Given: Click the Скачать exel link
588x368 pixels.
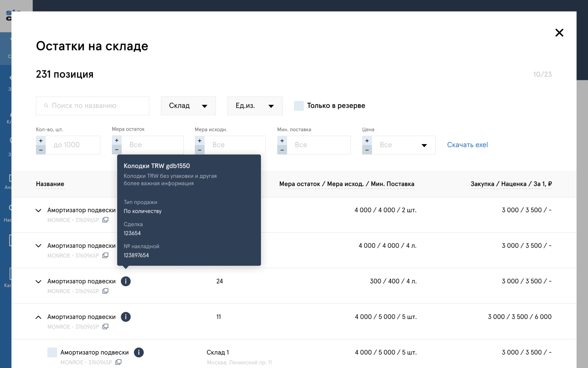Looking at the screenshot, I should point(467,145).
